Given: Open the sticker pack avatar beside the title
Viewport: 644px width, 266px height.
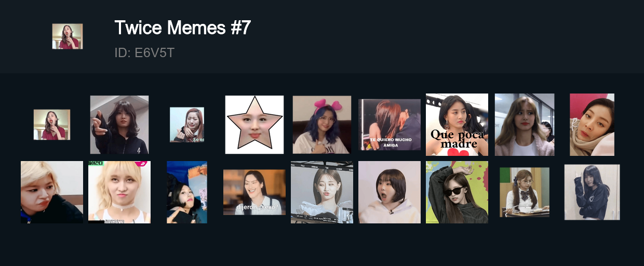Looking at the screenshot, I should coord(68,36).
